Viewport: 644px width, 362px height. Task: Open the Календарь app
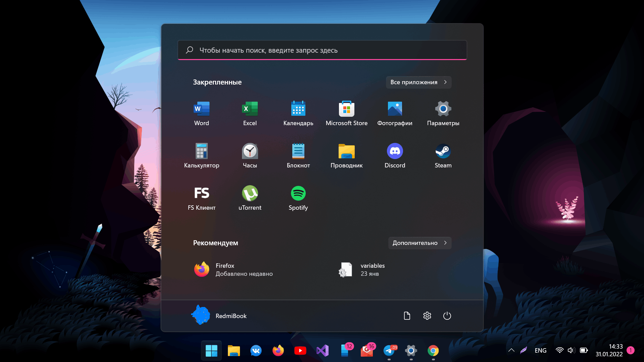(x=298, y=114)
